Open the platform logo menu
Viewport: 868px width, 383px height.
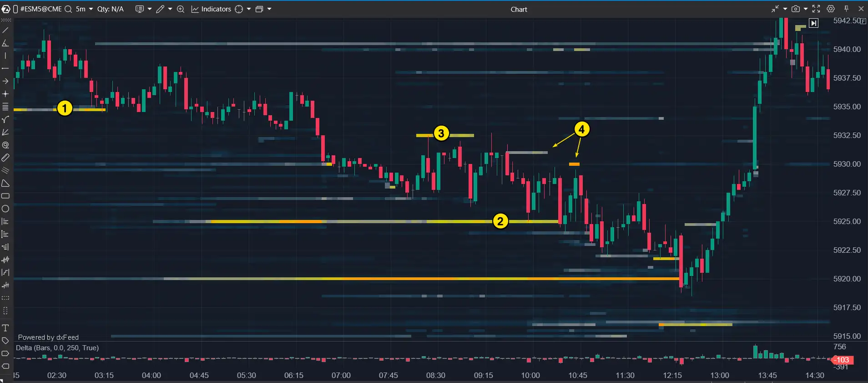(x=5, y=9)
